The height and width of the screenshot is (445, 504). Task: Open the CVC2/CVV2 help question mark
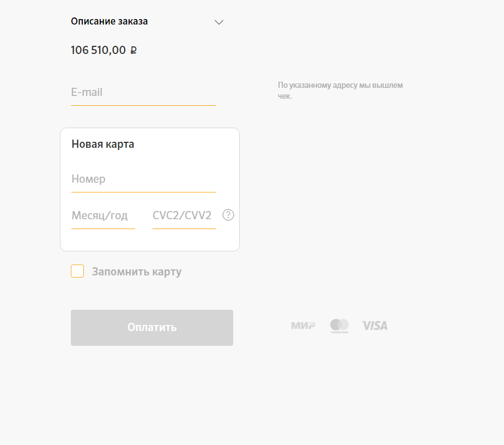[x=229, y=215]
